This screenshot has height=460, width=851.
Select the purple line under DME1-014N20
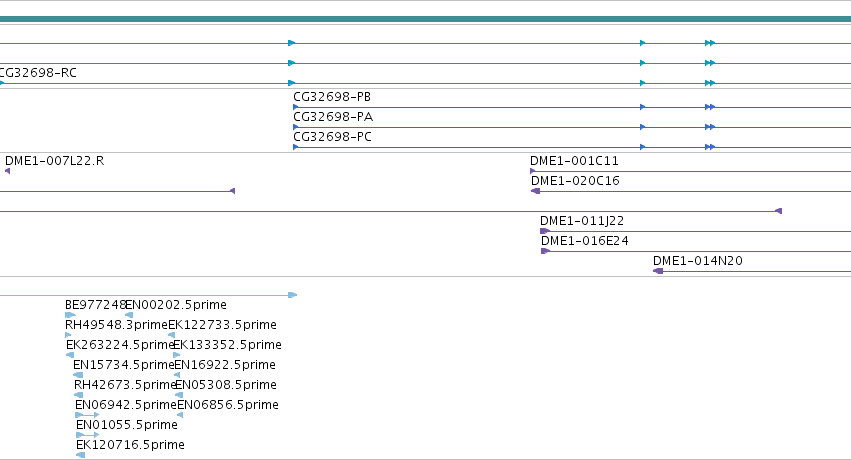(x=752, y=271)
